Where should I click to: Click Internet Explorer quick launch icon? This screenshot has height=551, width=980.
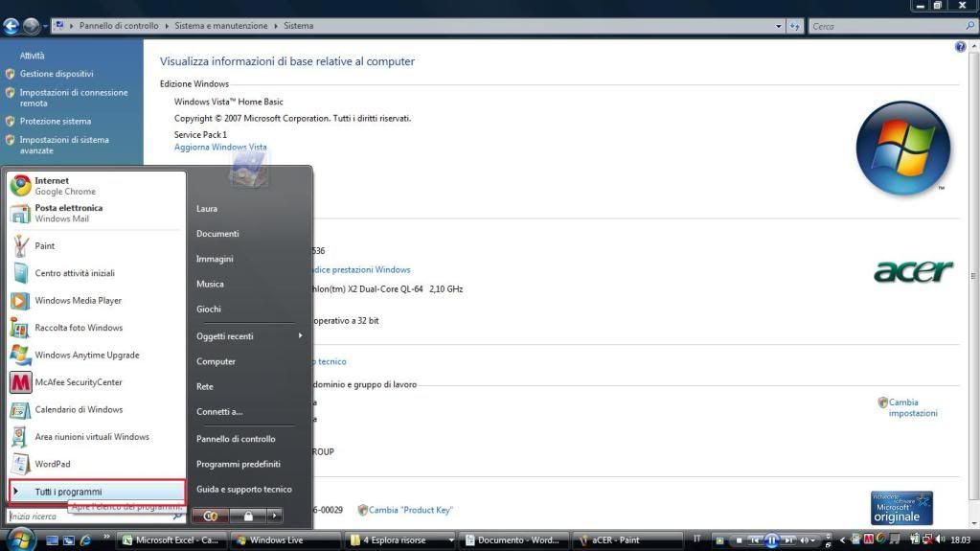(85, 540)
